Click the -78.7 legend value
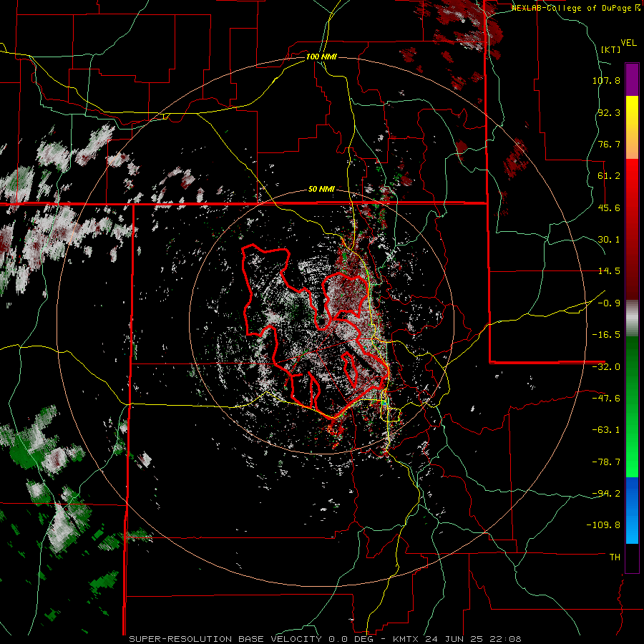This screenshot has width=644, height=644. tap(606, 462)
